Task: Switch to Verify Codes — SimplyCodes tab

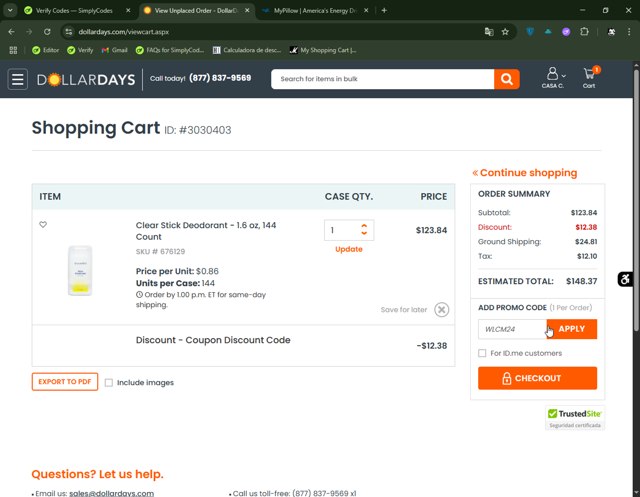Action: click(x=73, y=11)
